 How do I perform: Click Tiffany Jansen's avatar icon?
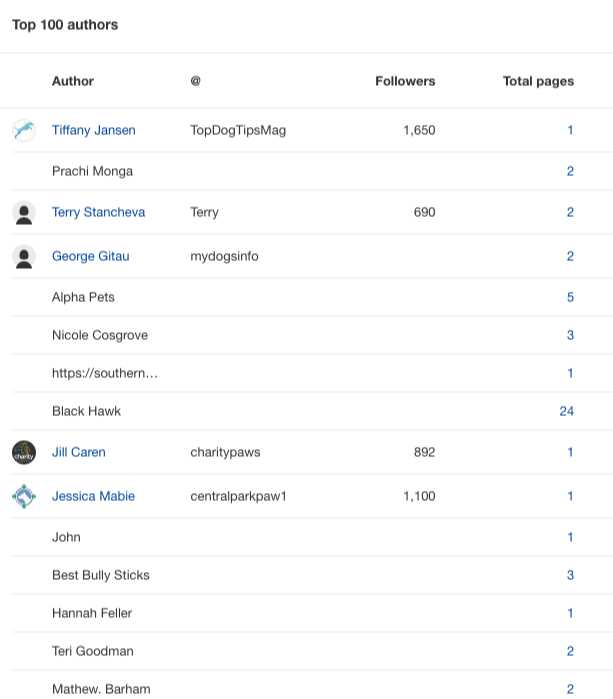click(x=24, y=130)
